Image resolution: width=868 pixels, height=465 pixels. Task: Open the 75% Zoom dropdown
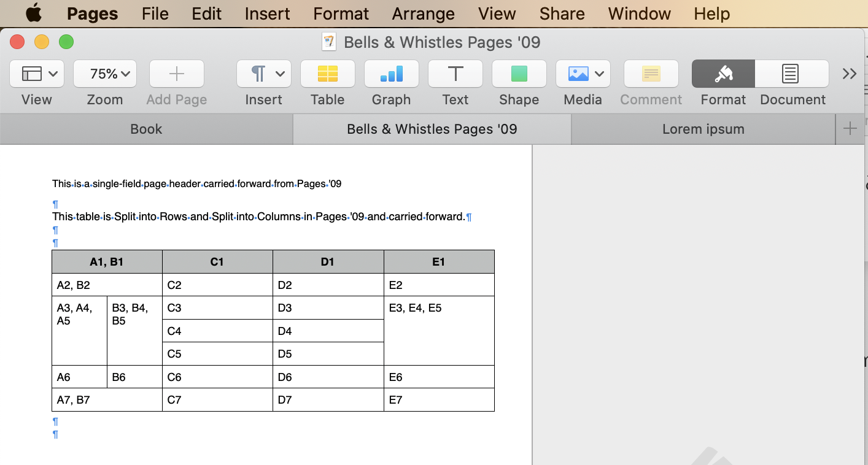coord(105,74)
